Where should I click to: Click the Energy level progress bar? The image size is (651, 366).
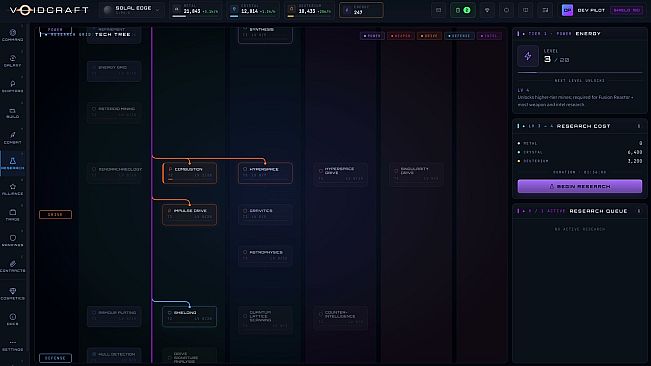pos(580,73)
